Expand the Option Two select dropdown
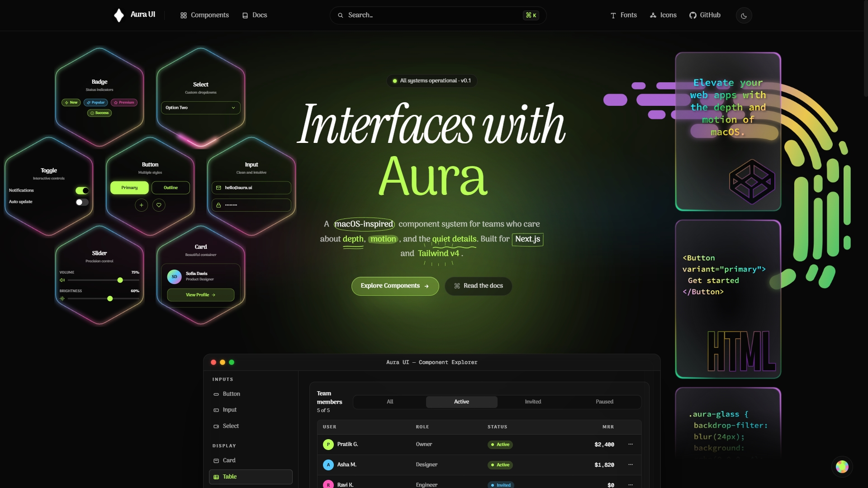The image size is (868, 488). pos(200,108)
